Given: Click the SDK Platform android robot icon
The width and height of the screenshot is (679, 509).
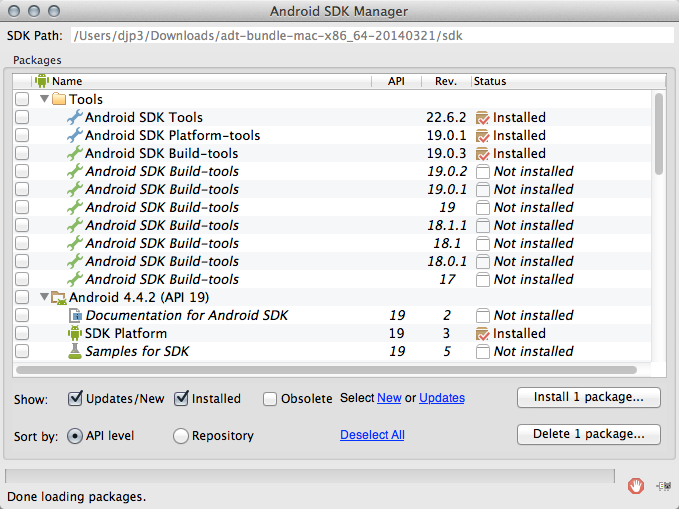Looking at the screenshot, I should click(74, 334).
